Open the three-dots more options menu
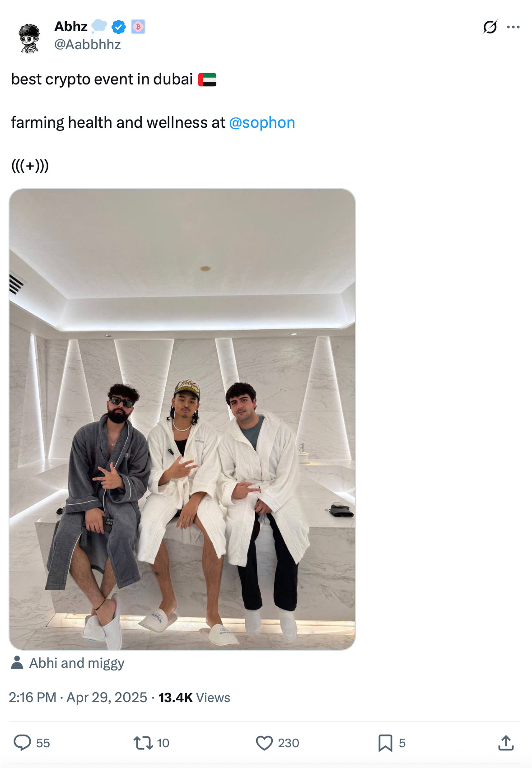Viewport: 532px width, 768px height. click(513, 27)
